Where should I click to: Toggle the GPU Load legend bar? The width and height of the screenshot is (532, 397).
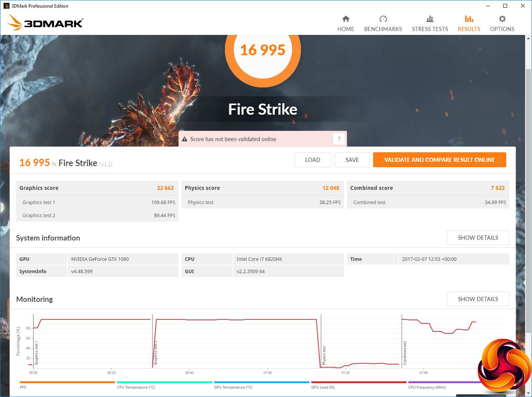[x=359, y=382]
